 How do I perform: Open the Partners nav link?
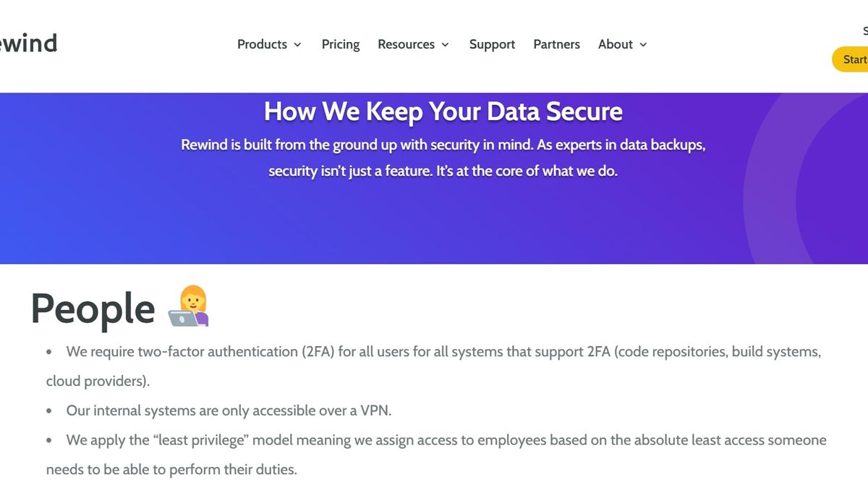point(556,44)
